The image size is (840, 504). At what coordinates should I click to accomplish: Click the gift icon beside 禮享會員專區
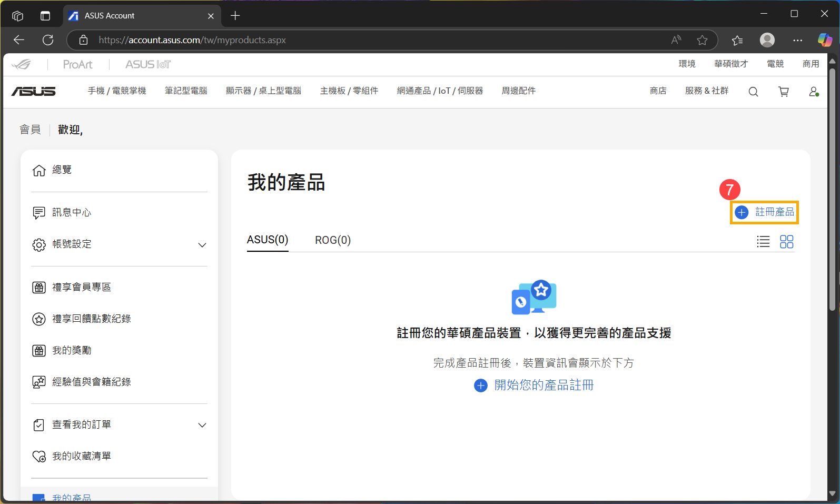coord(39,288)
